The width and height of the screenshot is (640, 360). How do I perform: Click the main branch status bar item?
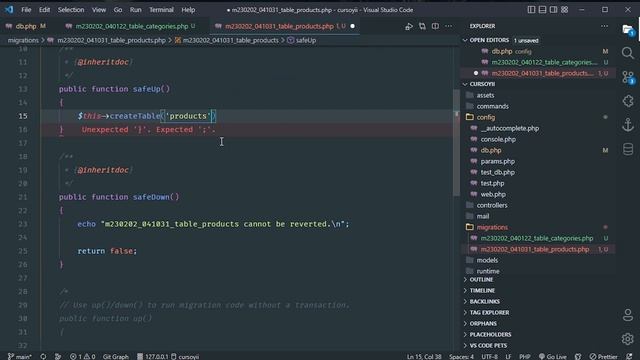coord(20,356)
